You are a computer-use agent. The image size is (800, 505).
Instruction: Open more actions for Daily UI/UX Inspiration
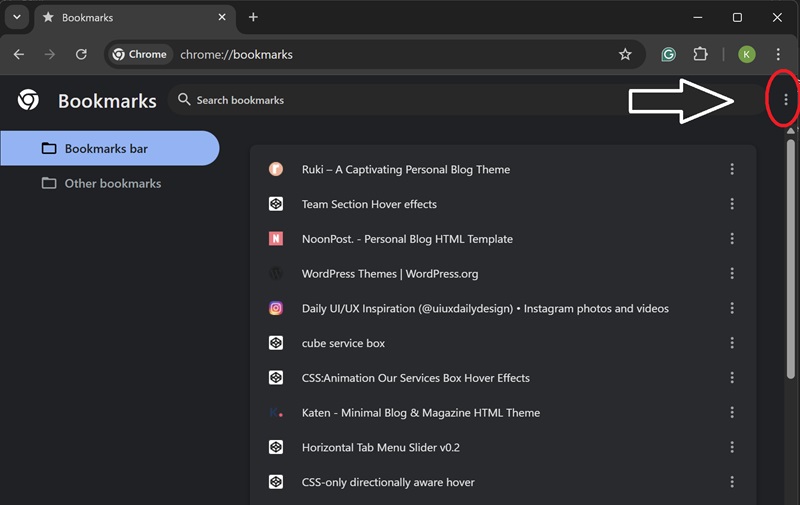[x=732, y=308]
